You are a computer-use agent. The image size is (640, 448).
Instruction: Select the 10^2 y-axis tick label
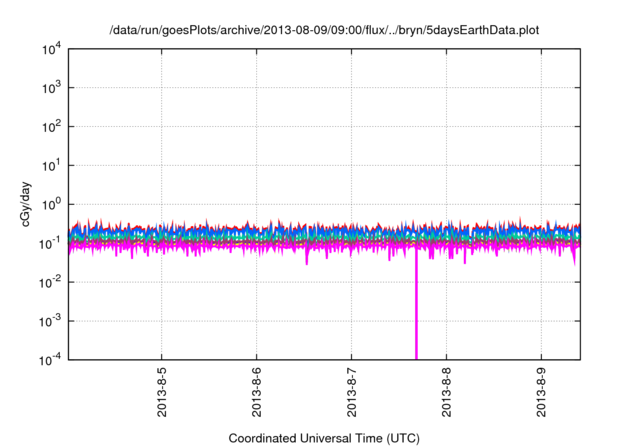pos(51,127)
